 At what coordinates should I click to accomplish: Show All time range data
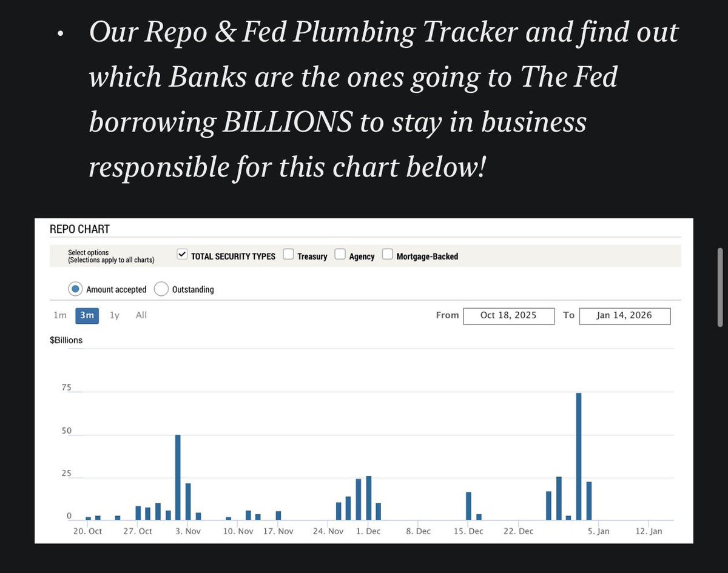point(141,315)
